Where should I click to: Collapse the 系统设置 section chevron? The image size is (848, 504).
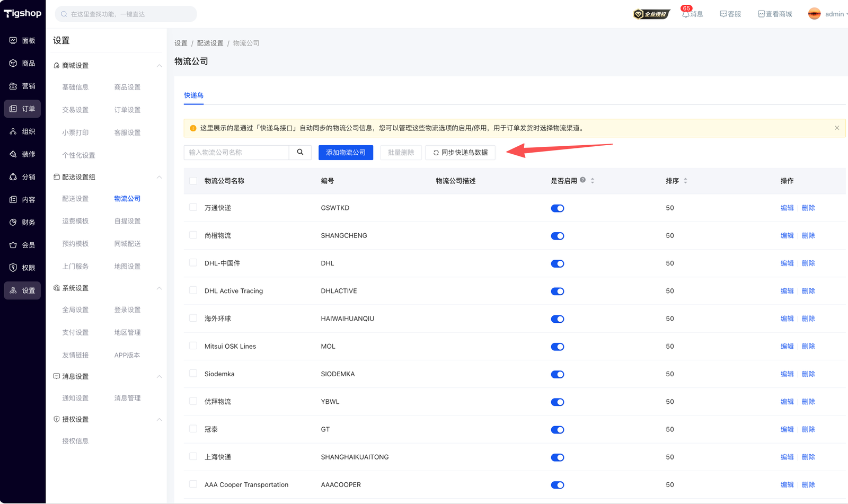pyautogui.click(x=159, y=288)
